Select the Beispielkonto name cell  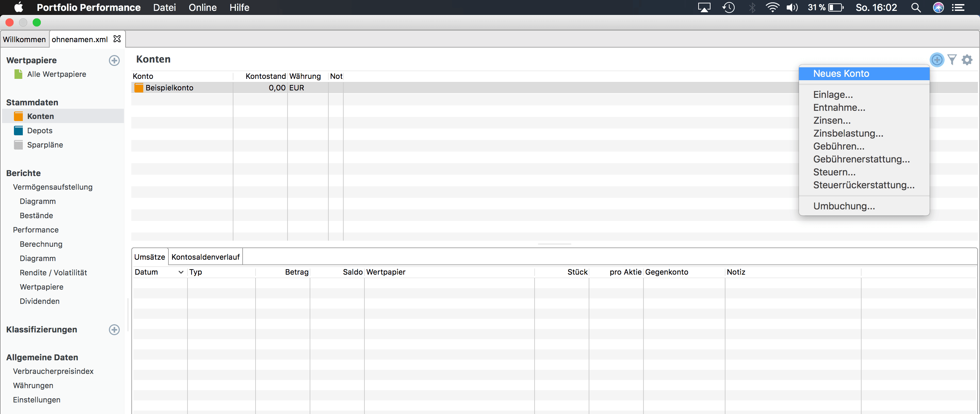[x=169, y=88]
